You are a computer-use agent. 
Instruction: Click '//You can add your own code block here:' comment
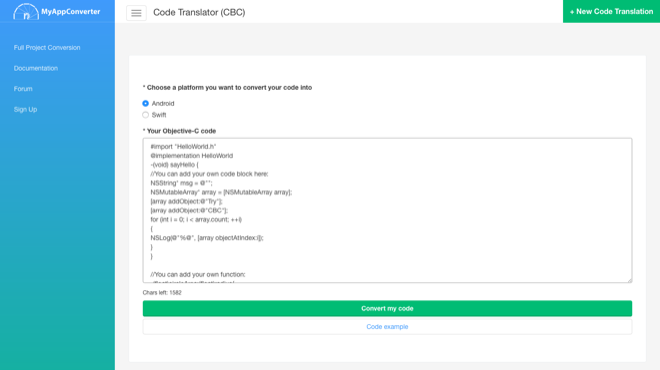[x=209, y=174]
